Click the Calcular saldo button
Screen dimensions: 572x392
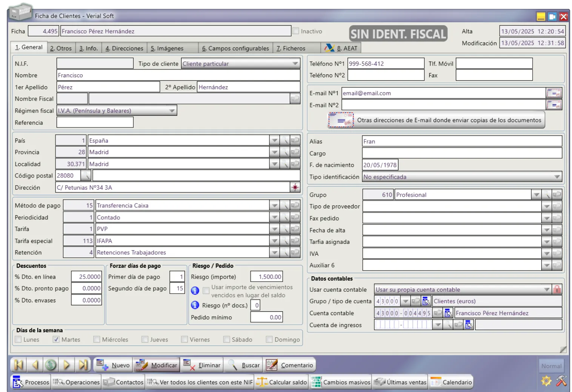pos(282,382)
